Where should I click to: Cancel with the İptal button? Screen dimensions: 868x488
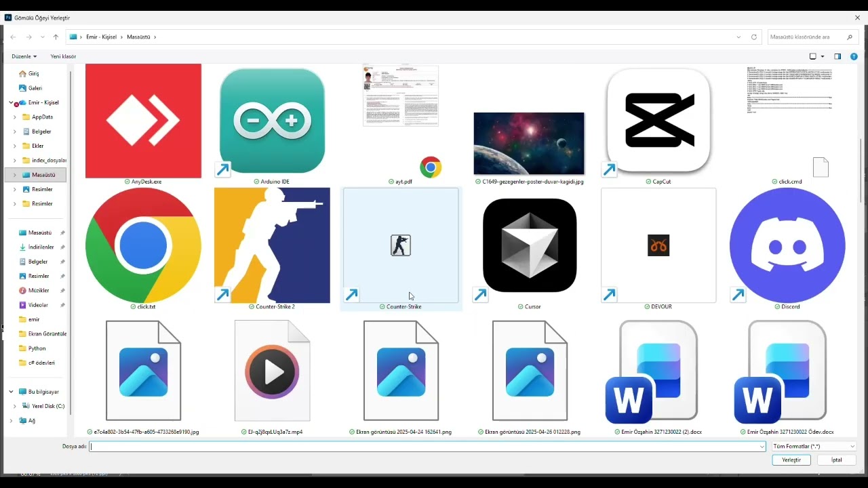click(x=837, y=460)
